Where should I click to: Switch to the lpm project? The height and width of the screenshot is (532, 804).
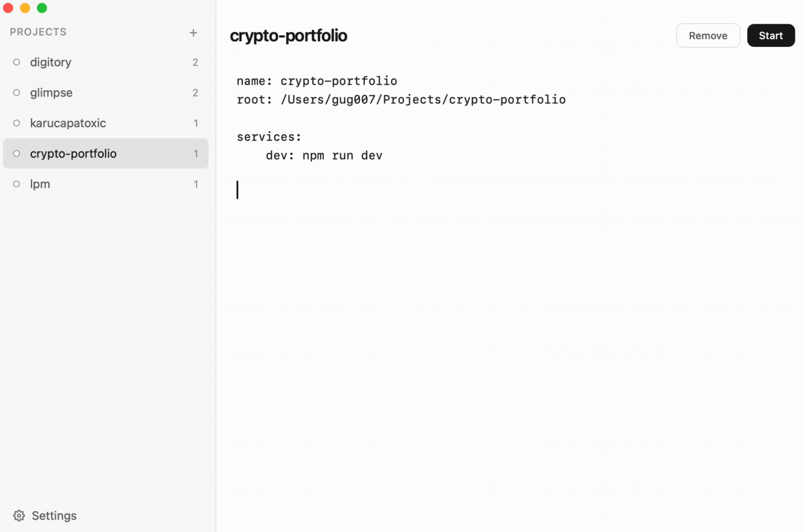pos(40,184)
